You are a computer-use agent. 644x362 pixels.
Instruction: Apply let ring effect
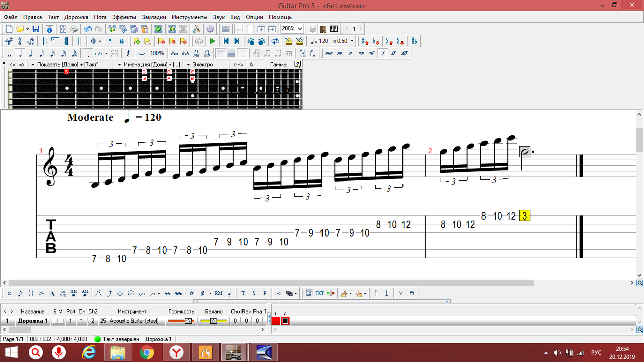click(x=63, y=293)
